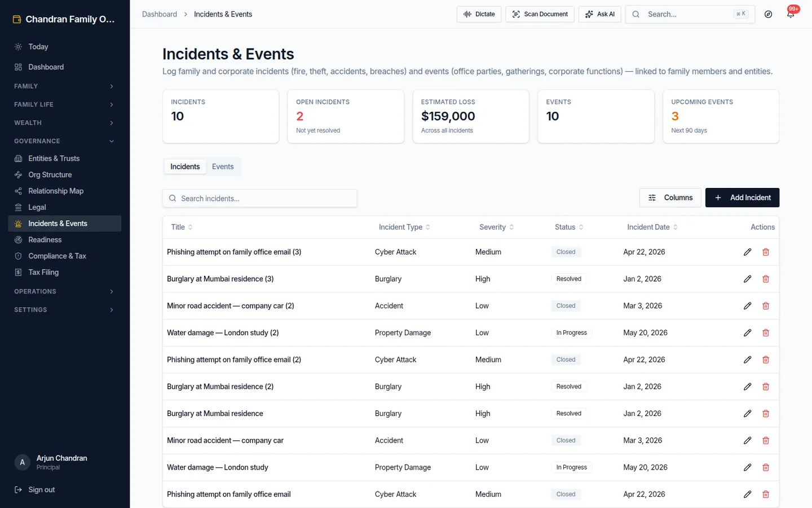Delete Water damage — London study (2) row
This screenshot has width=812, height=508.
click(766, 333)
